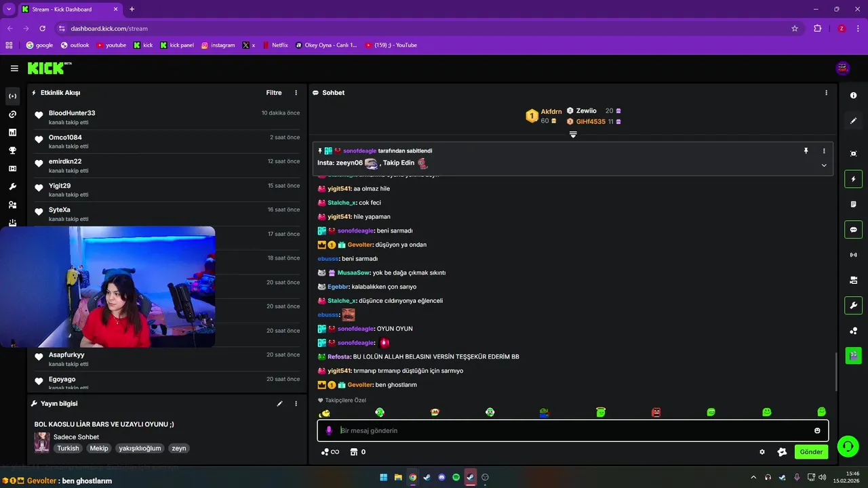Click emirdkn22 follow event

click(167, 165)
